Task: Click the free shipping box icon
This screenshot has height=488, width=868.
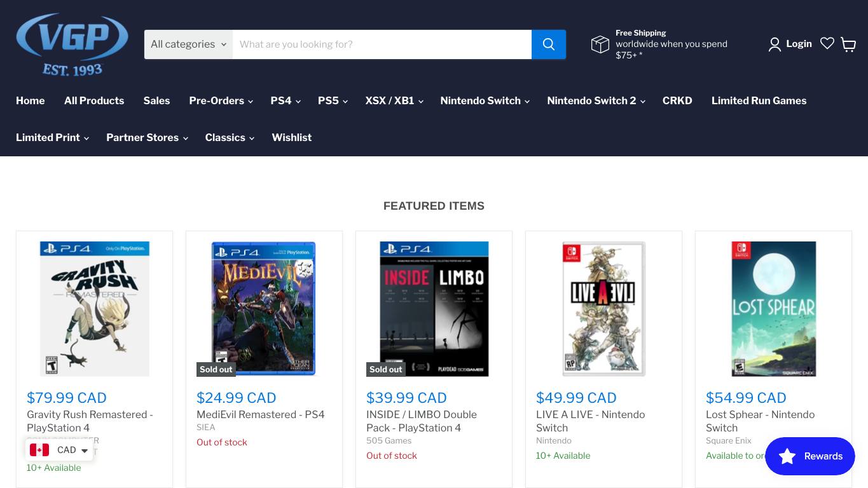Action: pyautogui.click(x=600, y=44)
